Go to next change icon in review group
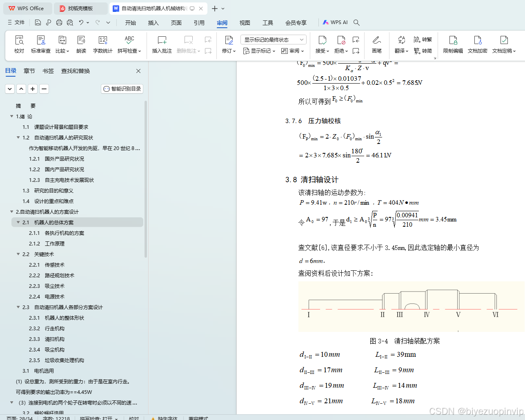 (x=356, y=51)
